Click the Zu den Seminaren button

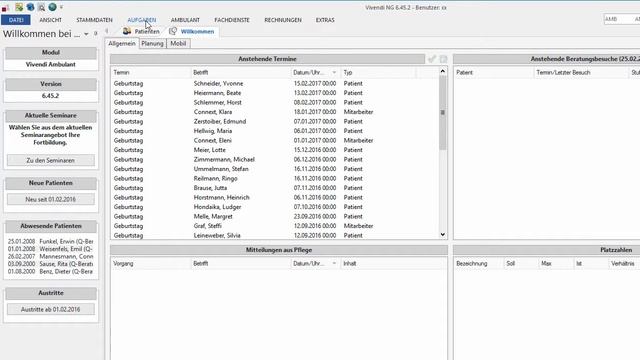pos(51,160)
